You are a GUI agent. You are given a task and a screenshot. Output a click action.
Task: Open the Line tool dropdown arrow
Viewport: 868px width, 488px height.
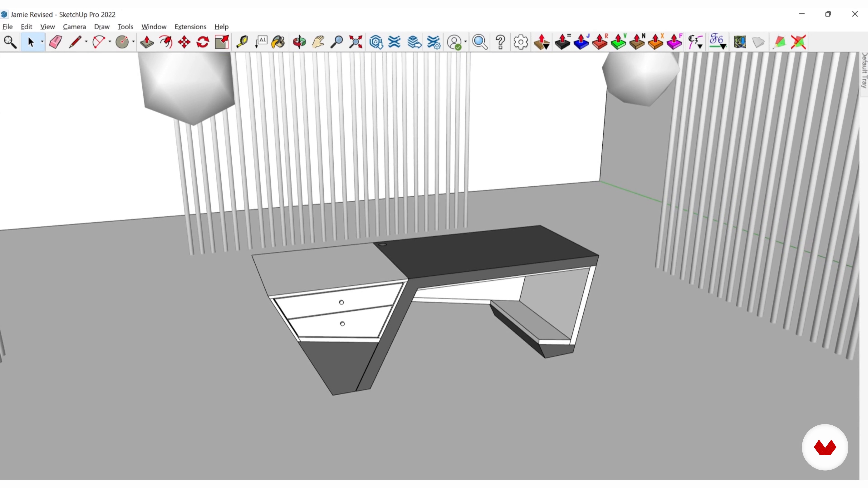pos(86,42)
